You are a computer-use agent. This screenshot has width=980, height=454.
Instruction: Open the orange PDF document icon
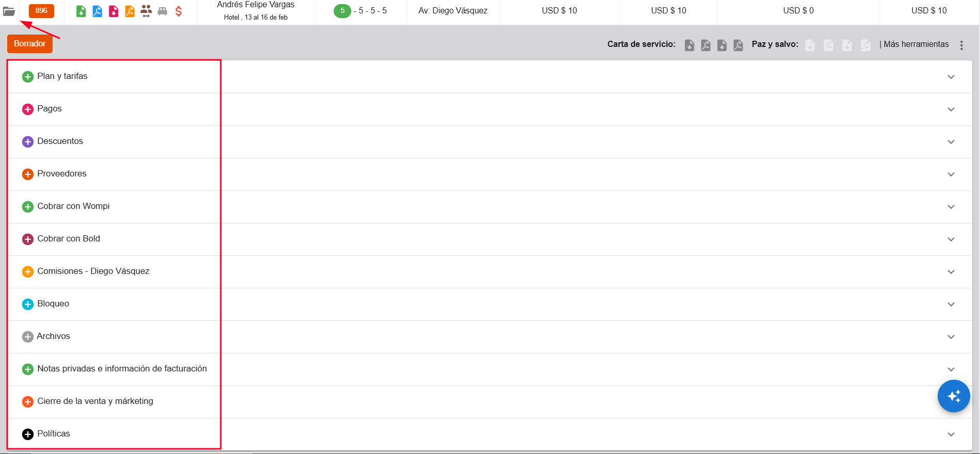[130, 11]
